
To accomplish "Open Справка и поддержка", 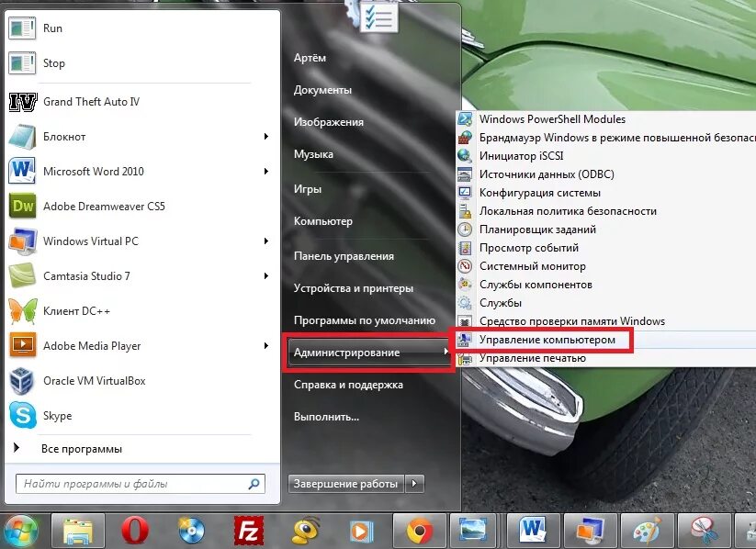I will tap(348, 385).
